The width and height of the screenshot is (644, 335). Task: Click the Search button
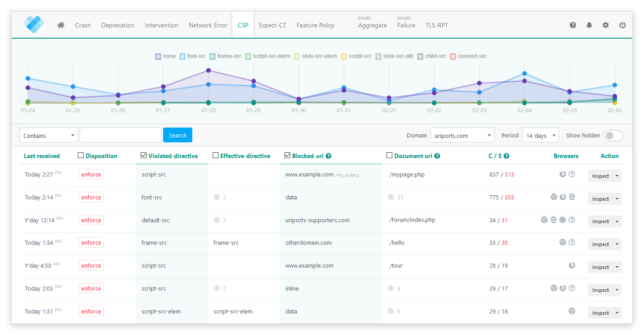pyautogui.click(x=178, y=135)
